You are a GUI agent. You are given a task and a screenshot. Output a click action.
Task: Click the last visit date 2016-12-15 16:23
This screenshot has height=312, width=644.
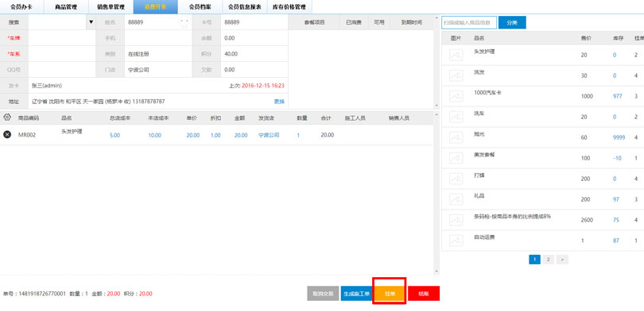tap(263, 86)
